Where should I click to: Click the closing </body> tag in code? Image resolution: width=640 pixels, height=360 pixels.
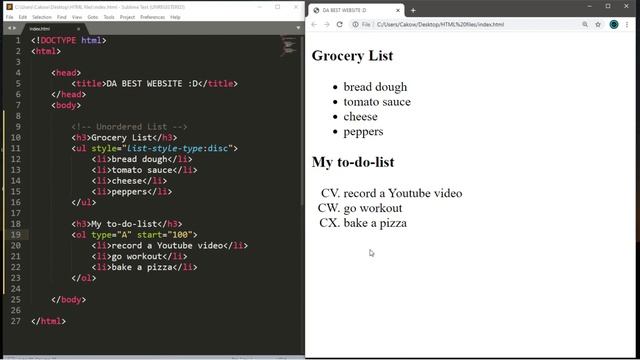[x=69, y=300]
